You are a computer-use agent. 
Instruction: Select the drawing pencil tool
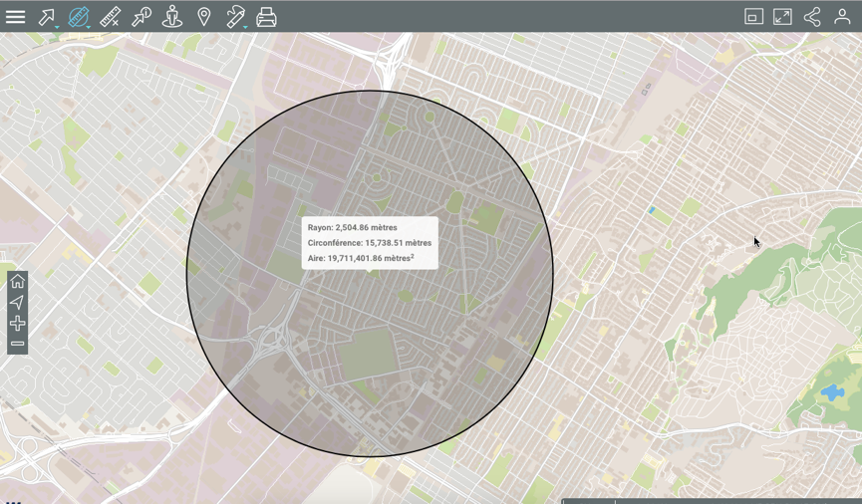pos(234,17)
